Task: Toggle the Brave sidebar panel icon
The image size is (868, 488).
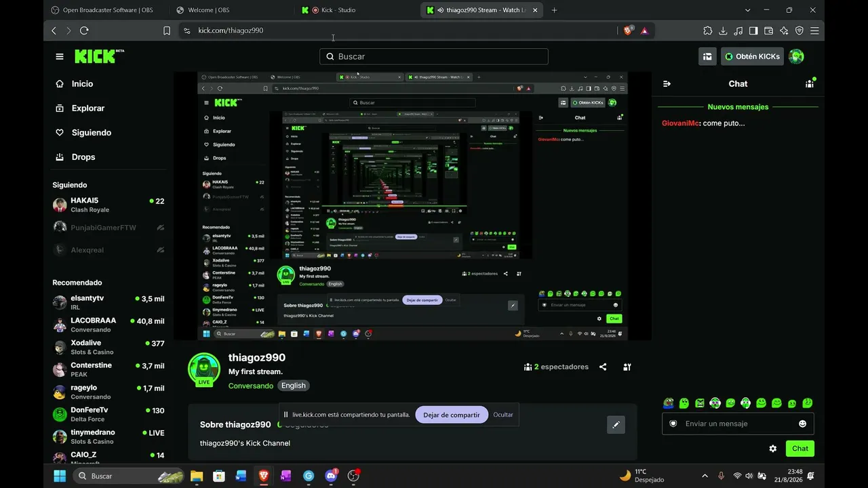Action: pos(753,30)
